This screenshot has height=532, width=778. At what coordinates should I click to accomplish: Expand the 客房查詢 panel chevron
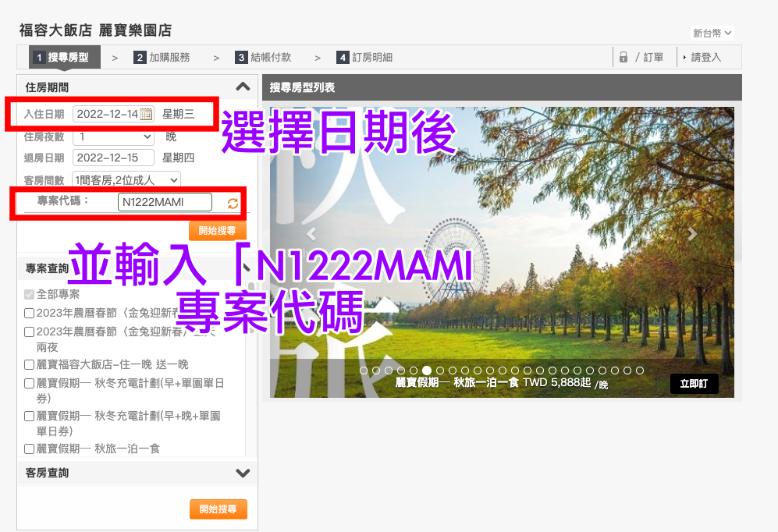(243, 473)
